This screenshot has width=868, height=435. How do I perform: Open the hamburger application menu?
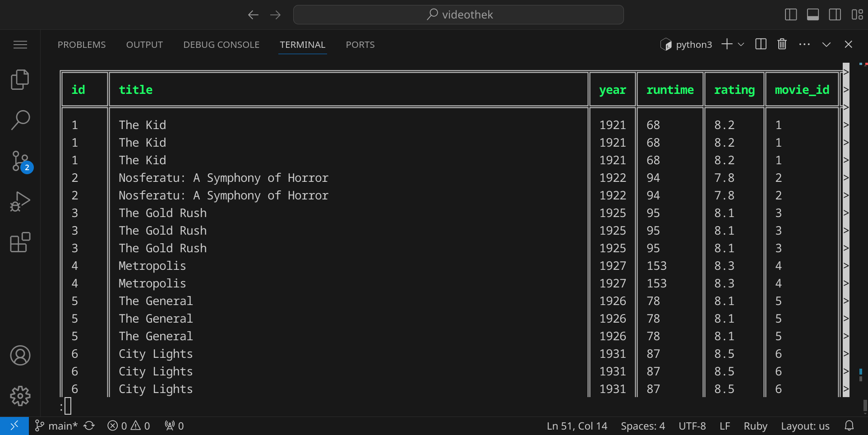click(x=20, y=45)
